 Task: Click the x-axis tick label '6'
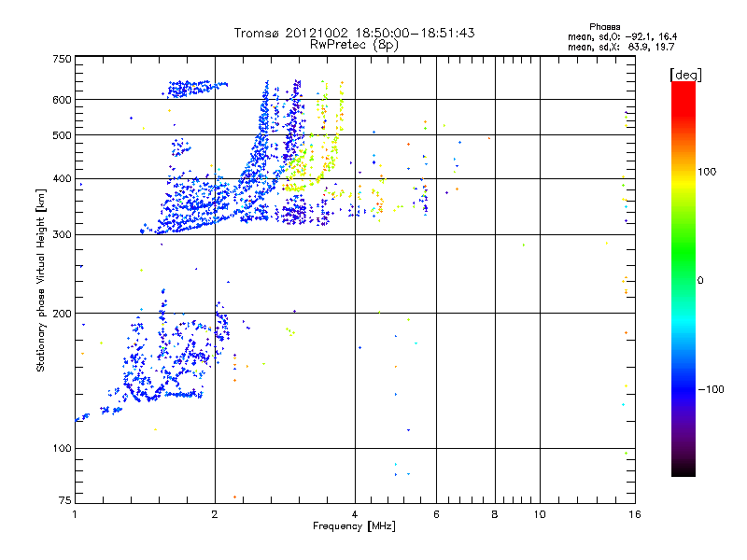click(x=436, y=514)
